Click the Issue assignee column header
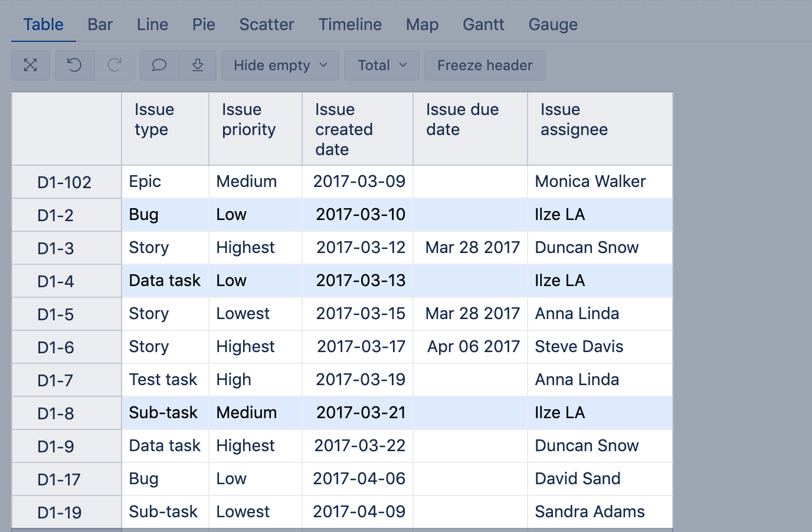Viewport: 812px width, 532px height. [x=574, y=120]
